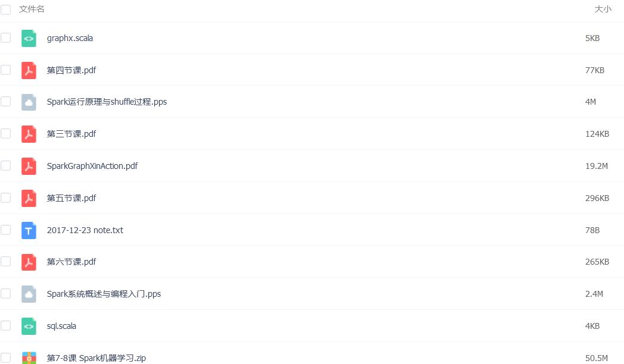Click the blue text icon for 2017-12-23 note.txt
The height and width of the screenshot is (364, 624).
[29, 231]
